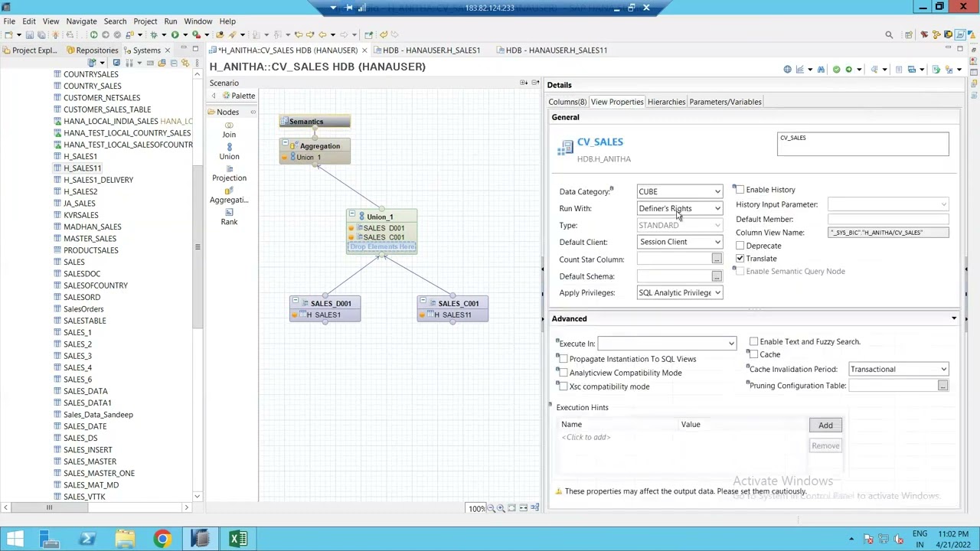The width and height of the screenshot is (980, 551).
Task: Open the Project menu
Action: [145, 21]
